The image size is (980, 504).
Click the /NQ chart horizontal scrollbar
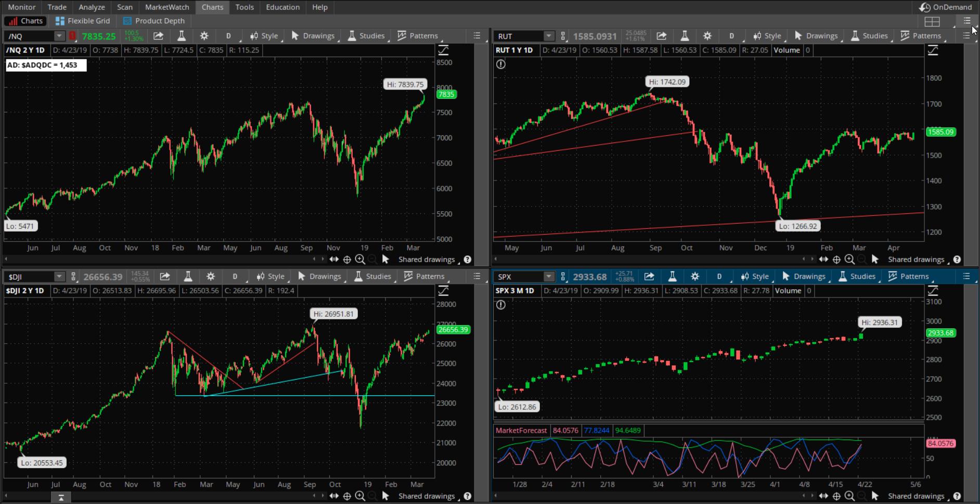click(161, 259)
